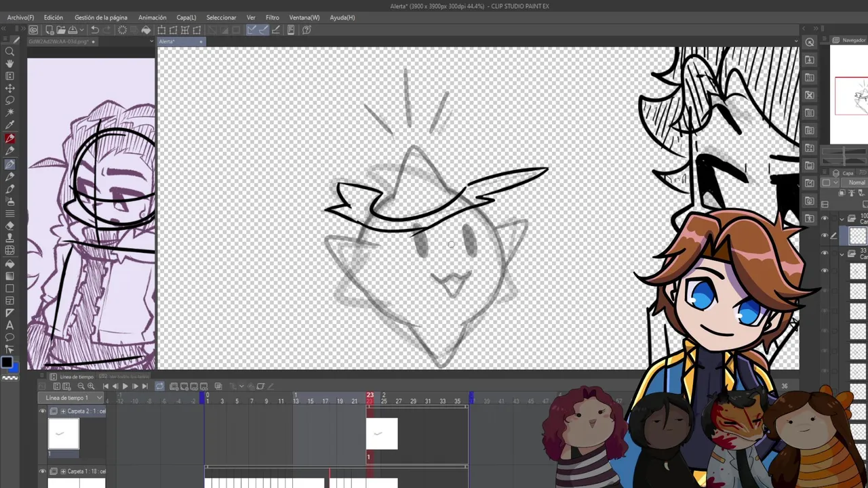Click the new animation folder icon

174,386
